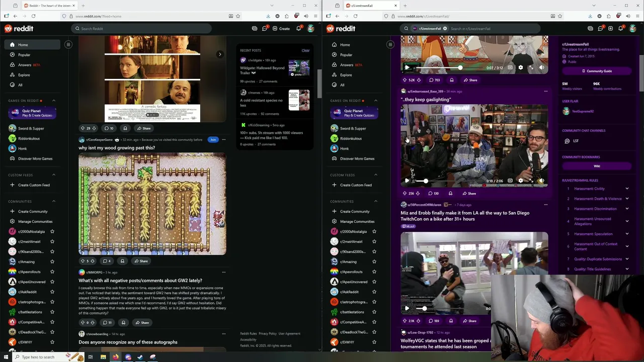The width and height of the screenshot is (644, 362).
Task: Collapse Games on Reddit section in left window
Action: 54,101
